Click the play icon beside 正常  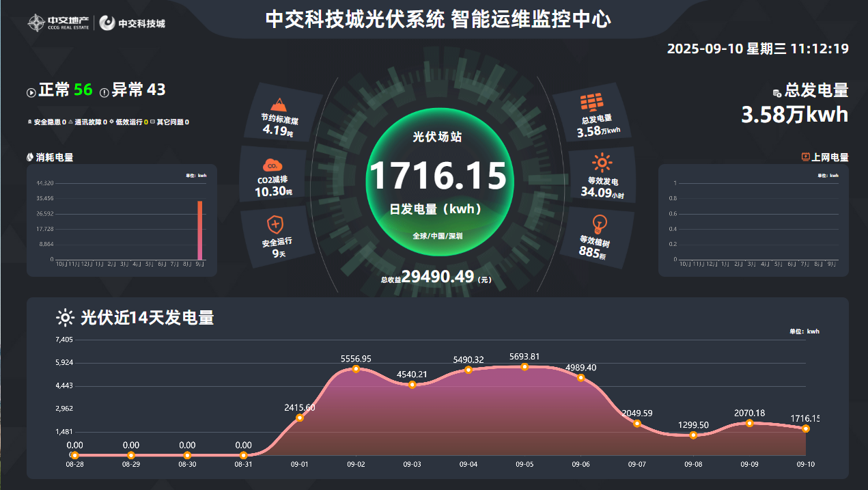point(31,92)
